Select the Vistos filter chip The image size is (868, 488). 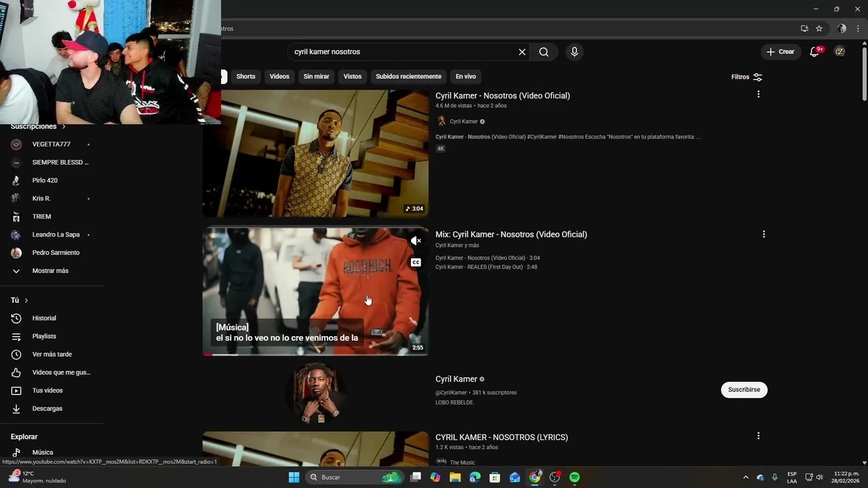click(353, 77)
